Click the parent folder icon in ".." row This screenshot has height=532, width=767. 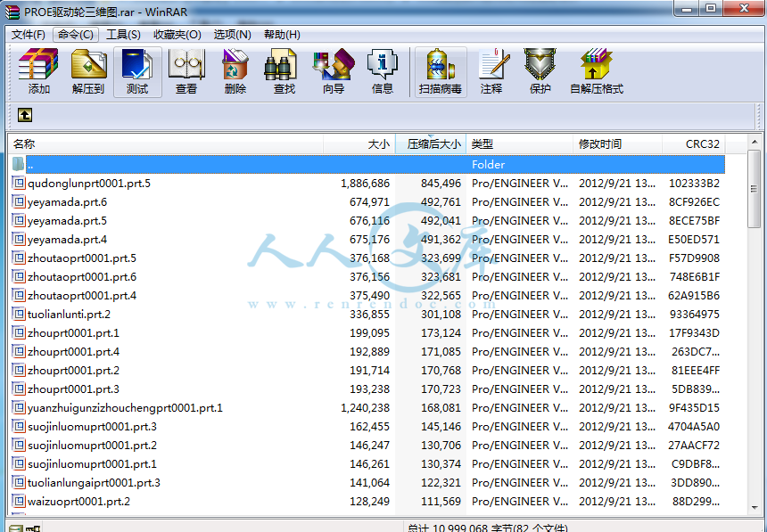click(x=19, y=164)
